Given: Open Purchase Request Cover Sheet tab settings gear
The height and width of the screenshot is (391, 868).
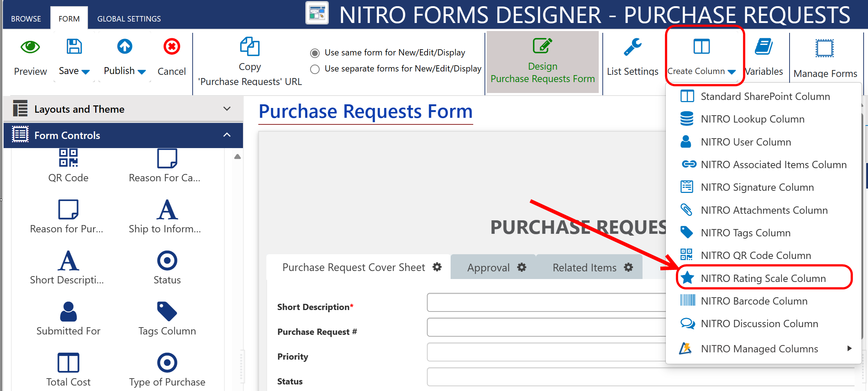Looking at the screenshot, I should point(437,267).
